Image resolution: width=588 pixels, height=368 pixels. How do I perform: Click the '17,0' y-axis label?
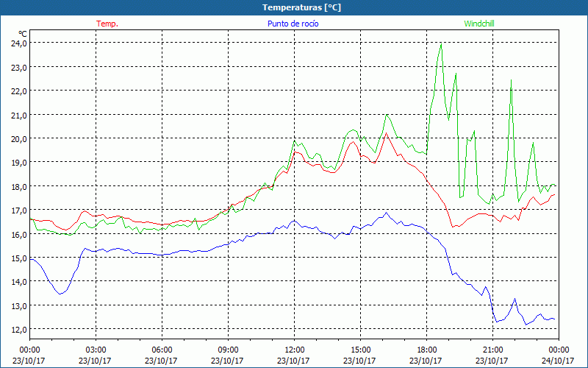pos(19,210)
